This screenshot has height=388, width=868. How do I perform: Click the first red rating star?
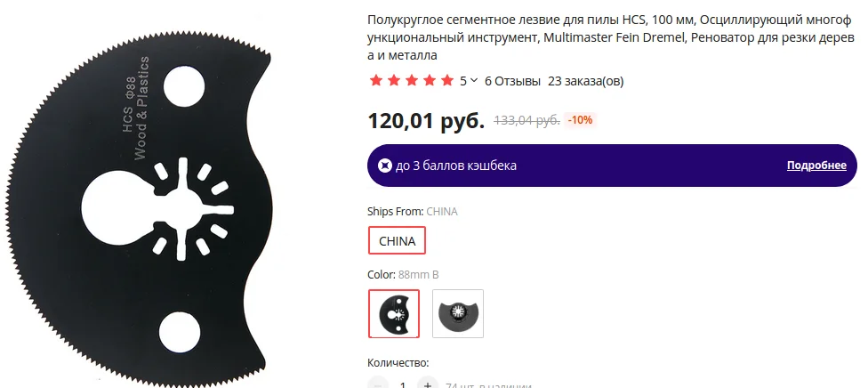pos(376,81)
